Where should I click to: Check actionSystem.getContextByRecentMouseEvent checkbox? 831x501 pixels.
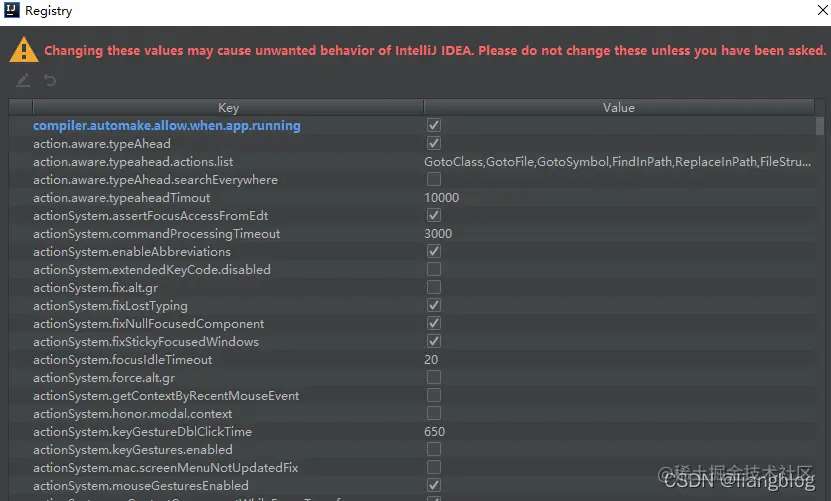click(x=434, y=395)
